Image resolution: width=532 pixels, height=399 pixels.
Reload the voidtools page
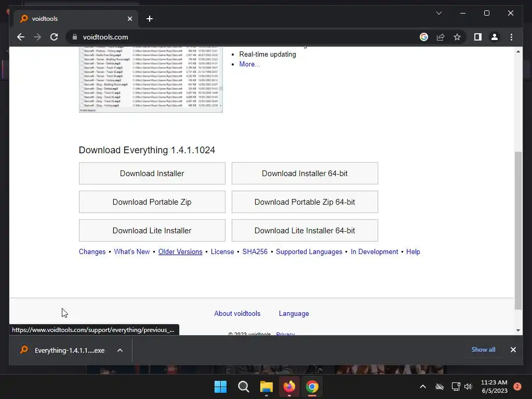[x=54, y=37]
